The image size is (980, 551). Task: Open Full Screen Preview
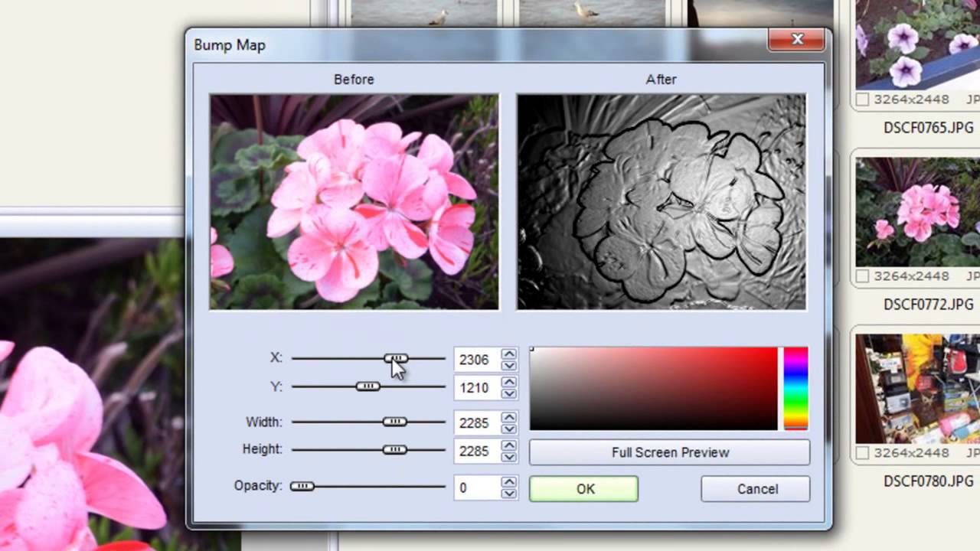tap(669, 452)
